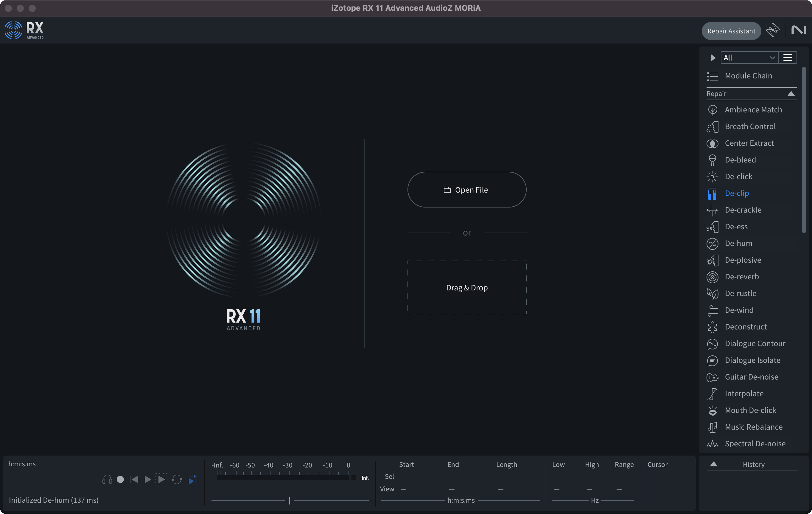Click the Spectral De-noise icon
This screenshot has height=514, width=812.
point(712,444)
